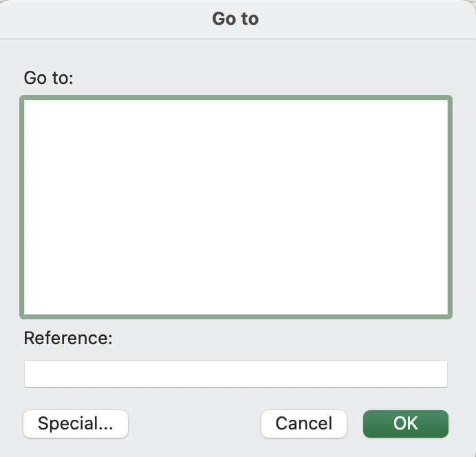
Task: Close the Go to dialog via Cancel
Action: (x=303, y=423)
